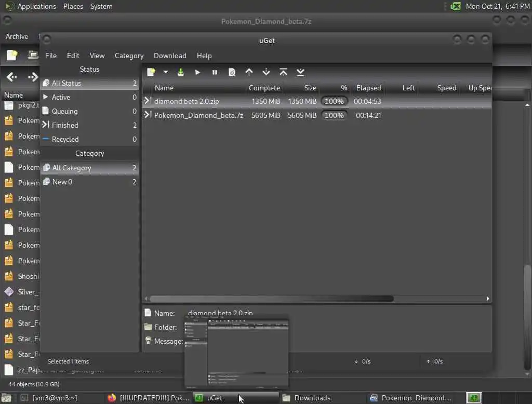
Task: Click the finished icon beside Pokemon_Diamond_beta.7z
Action: coord(148,115)
